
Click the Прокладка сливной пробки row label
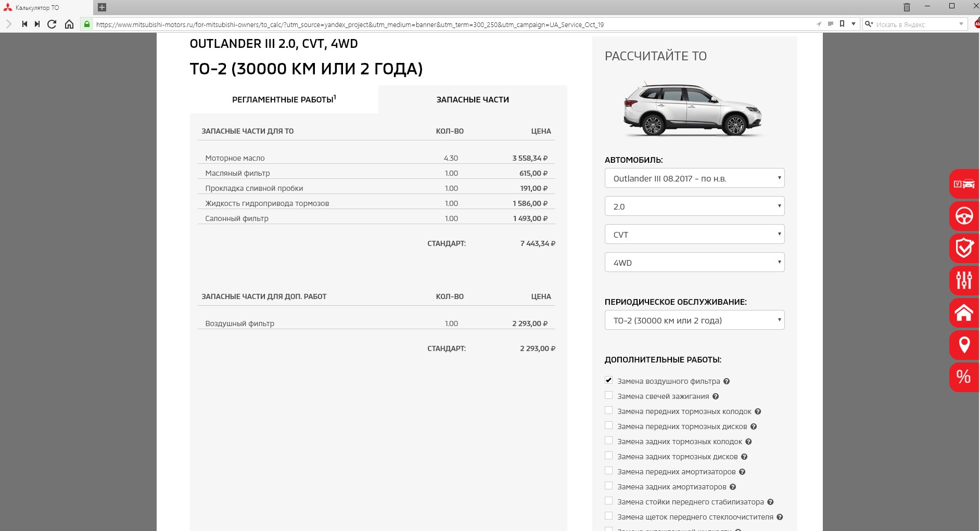point(254,188)
